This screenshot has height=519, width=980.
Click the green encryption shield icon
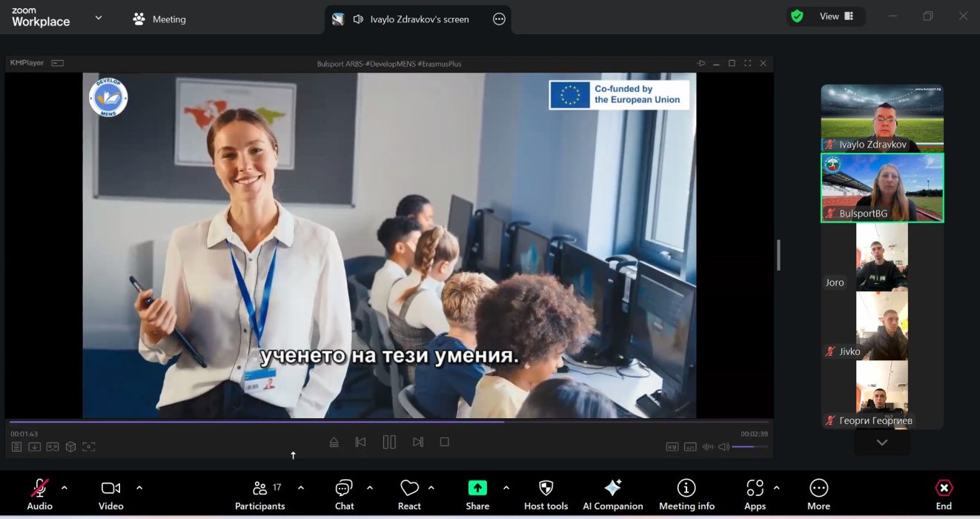tap(798, 16)
